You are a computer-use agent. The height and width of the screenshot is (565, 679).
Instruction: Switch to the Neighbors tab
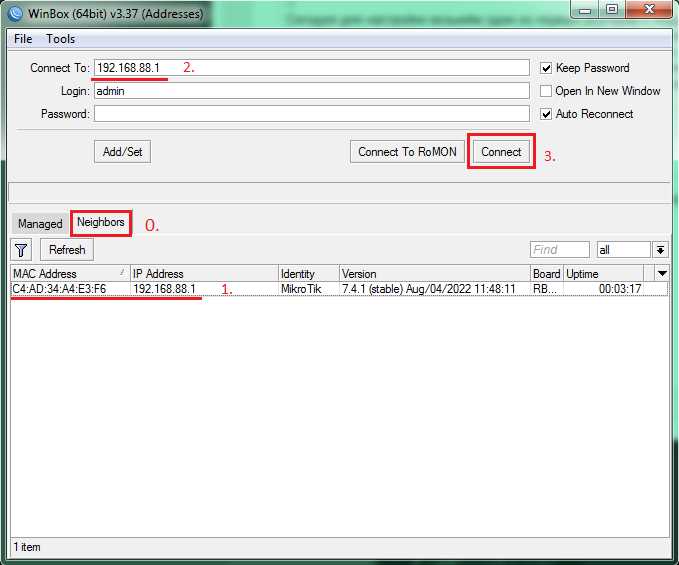point(100,223)
